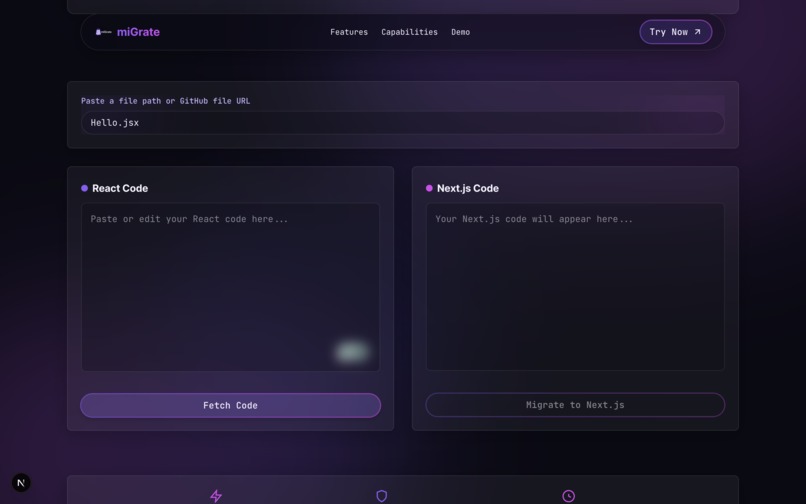Select the Demo nav item
The height and width of the screenshot is (504, 806).
[461, 32]
